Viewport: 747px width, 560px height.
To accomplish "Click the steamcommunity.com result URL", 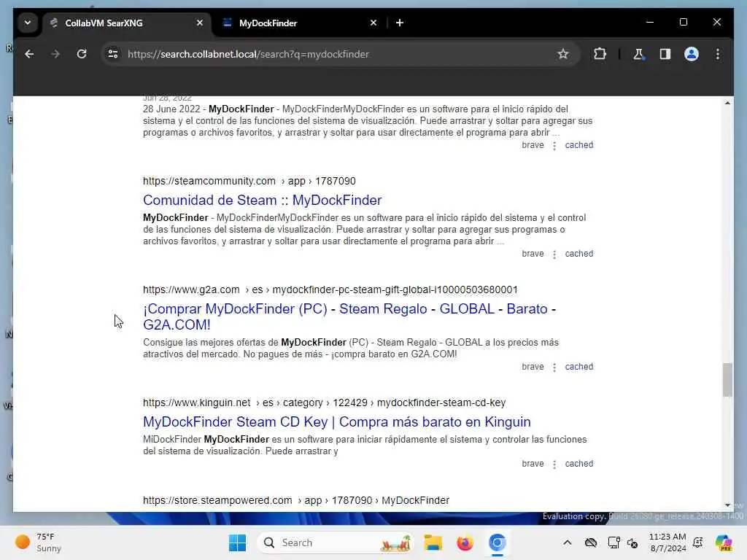I will (249, 181).
